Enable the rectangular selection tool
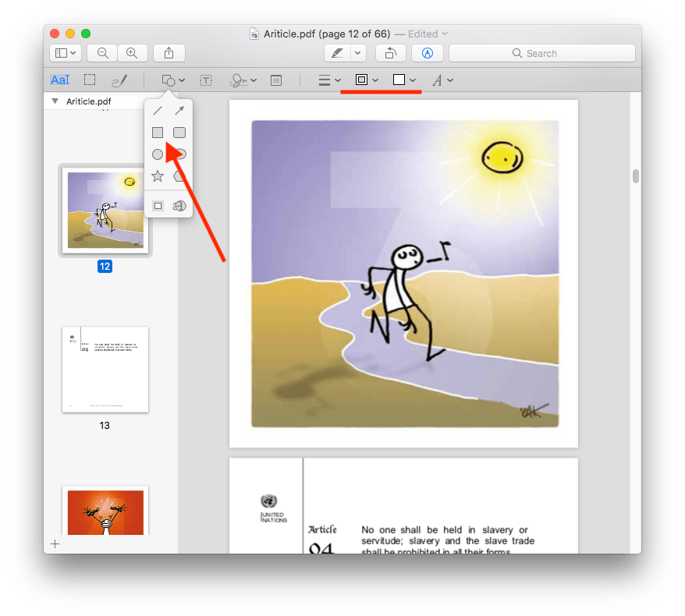Image resolution: width=685 pixels, height=616 pixels. (90, 80)
